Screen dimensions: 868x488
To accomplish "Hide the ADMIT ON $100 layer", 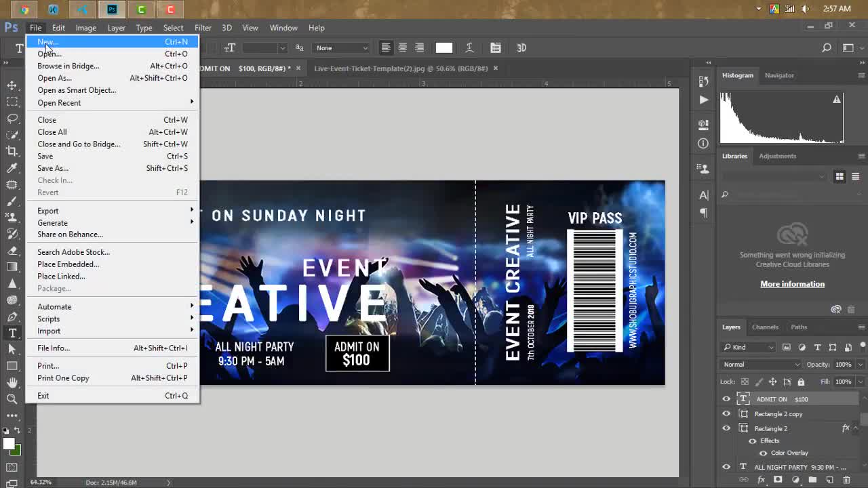I will [726, 399].
